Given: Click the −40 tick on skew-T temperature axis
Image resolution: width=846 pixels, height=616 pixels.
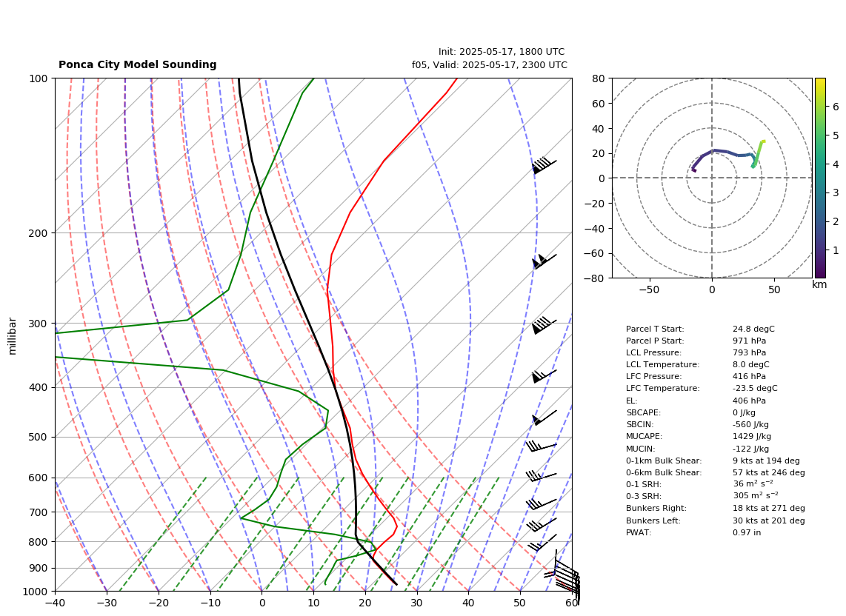Looking at the screenshot, I should (55, 603).
